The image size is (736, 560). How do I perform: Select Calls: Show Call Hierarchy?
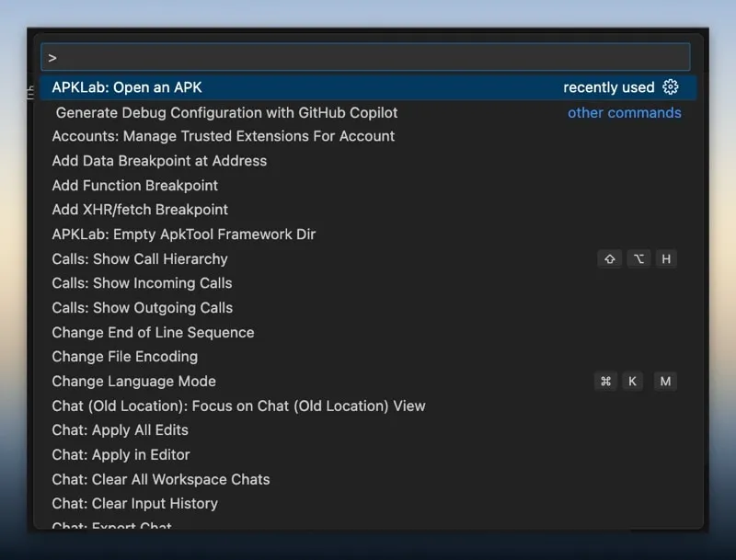coord(140,259)
